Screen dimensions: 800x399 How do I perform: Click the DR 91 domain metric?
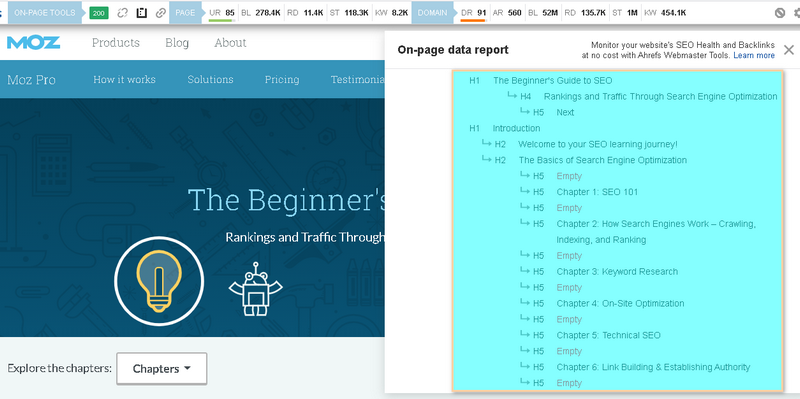[473, 13]
